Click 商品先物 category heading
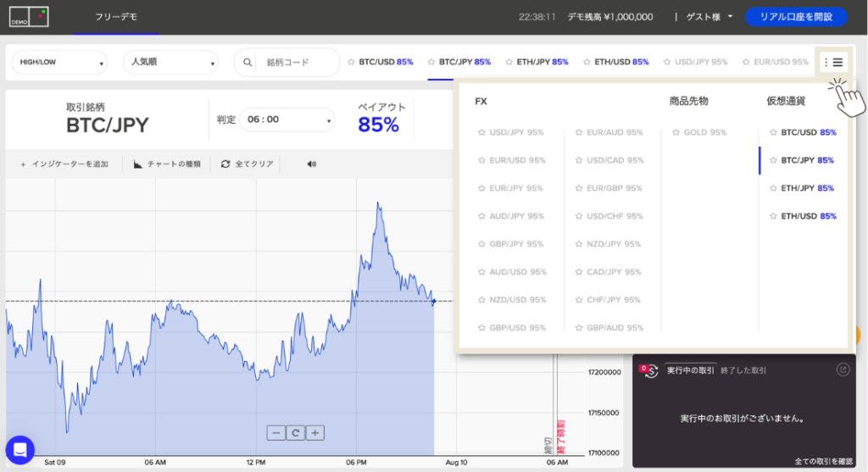 [688, 101]
